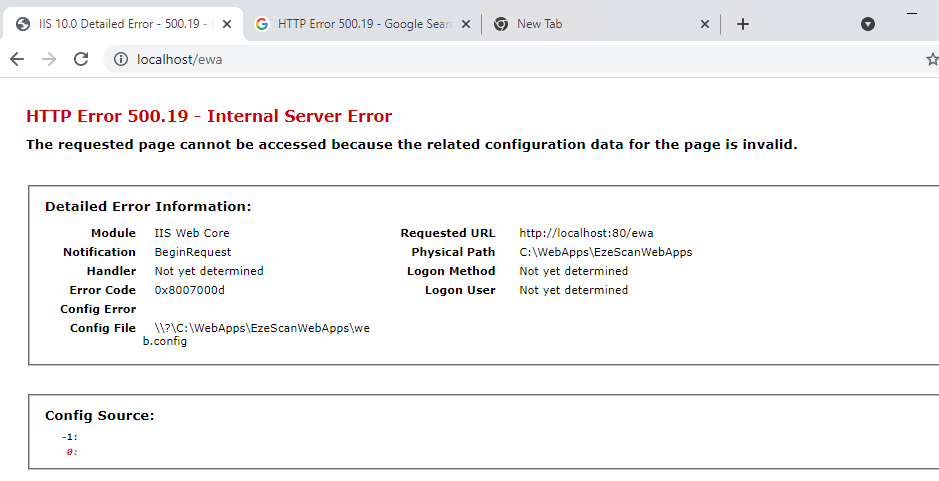Click the Physical Path C:\WebApps\EzeScanWebApps value

point(605,252)
